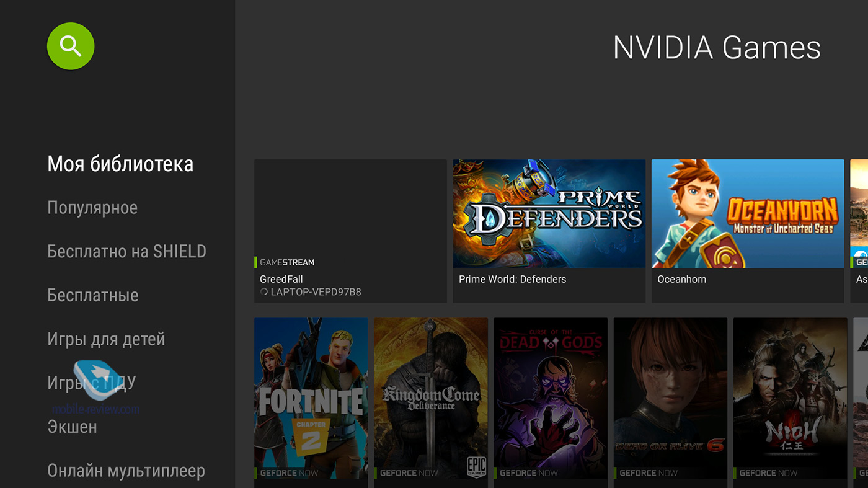Screen dimensions: 868x488
Task: Launch Prime World: Defenders game tile
Action: click(x=549, y=231)
